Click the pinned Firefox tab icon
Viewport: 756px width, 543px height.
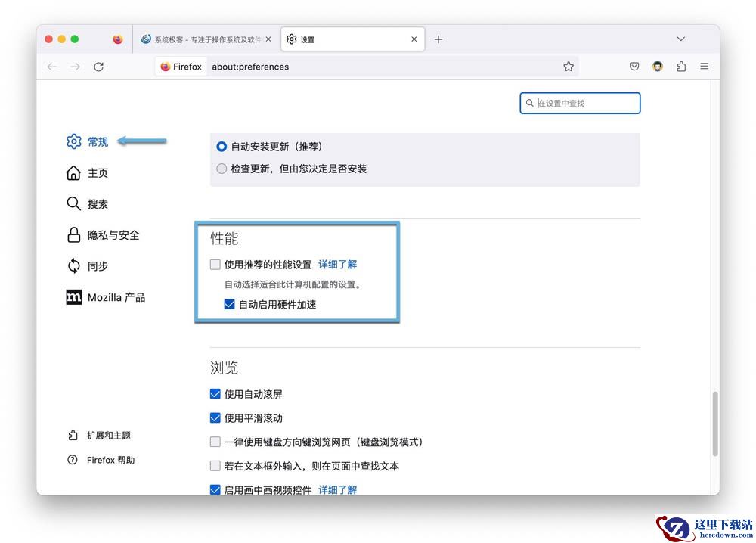(118, 39)
